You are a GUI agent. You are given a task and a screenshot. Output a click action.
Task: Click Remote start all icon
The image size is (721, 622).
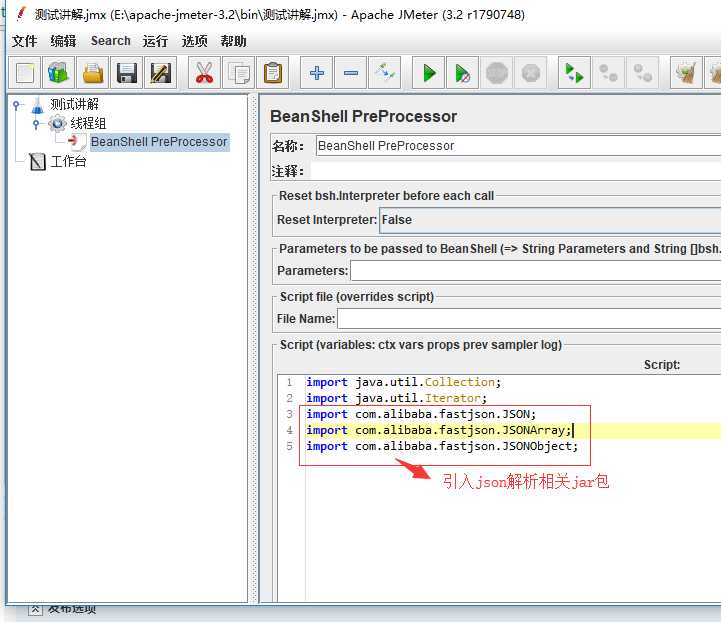(574, 73)
